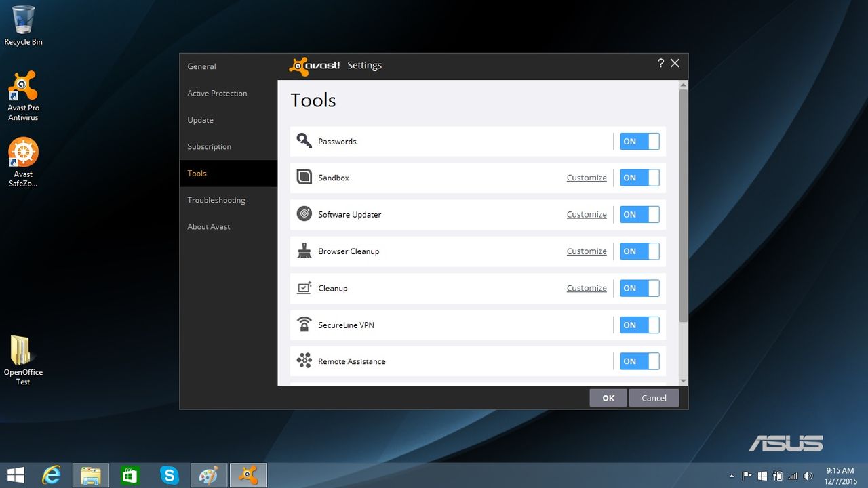This screenshot has width=868, height=488.
Task: Confirm settings with OK button
Action: coord(608,398)
